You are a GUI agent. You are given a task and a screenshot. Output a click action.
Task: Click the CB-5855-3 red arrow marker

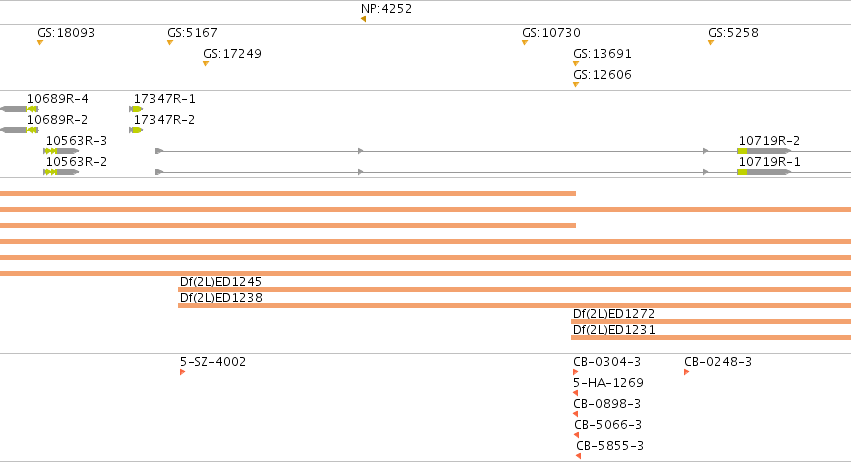(579, 456)
